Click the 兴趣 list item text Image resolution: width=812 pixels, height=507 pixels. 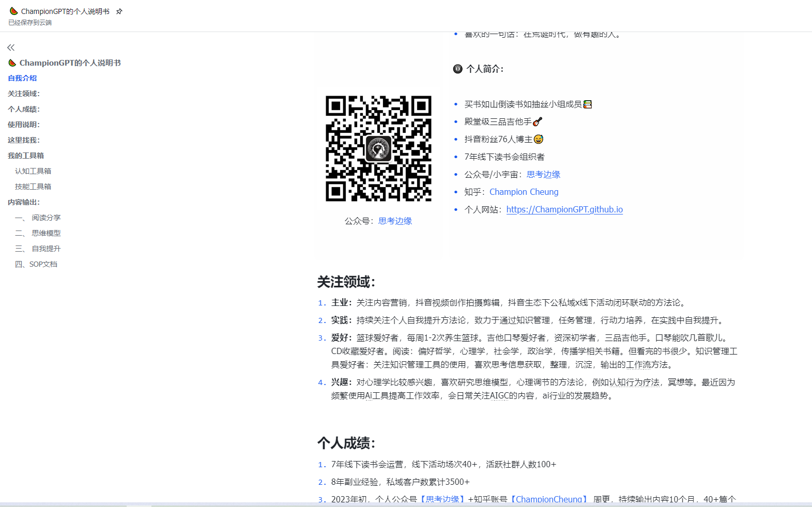pos(533,389)
